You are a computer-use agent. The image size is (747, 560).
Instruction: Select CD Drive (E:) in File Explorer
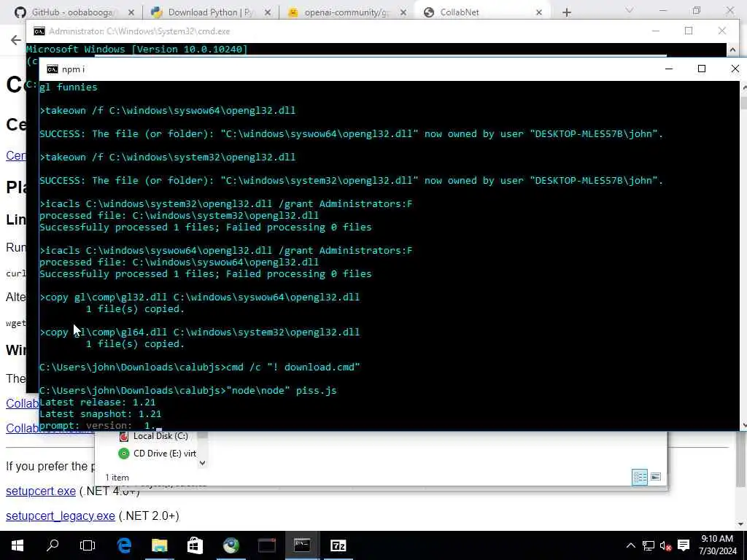pos(158,454)
